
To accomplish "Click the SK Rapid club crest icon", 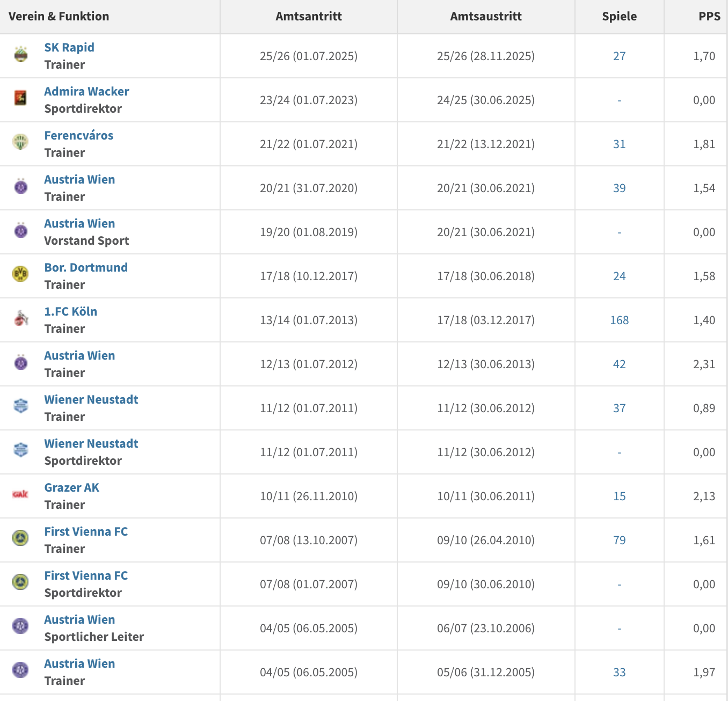I will point(21,54).
